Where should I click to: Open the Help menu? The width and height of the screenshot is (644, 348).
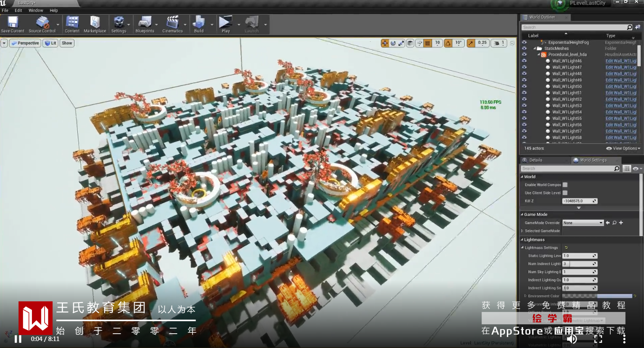click(54, 11)
